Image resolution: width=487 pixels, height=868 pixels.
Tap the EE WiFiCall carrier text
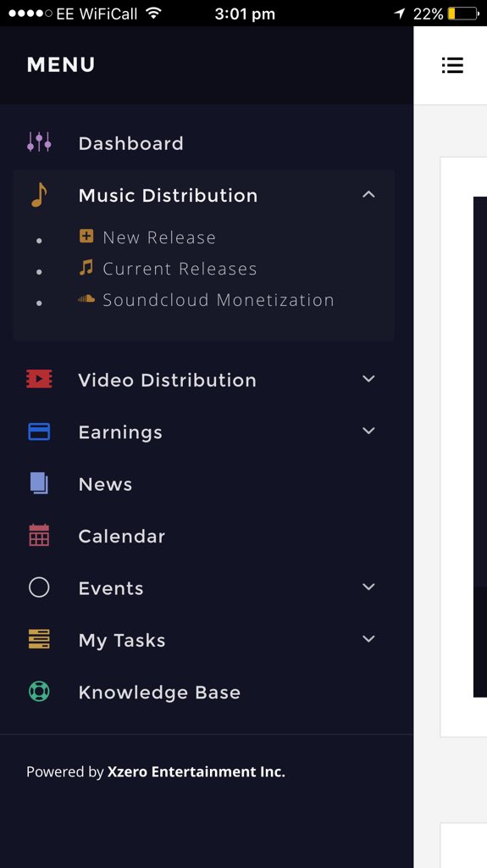[x=97, y=14]
